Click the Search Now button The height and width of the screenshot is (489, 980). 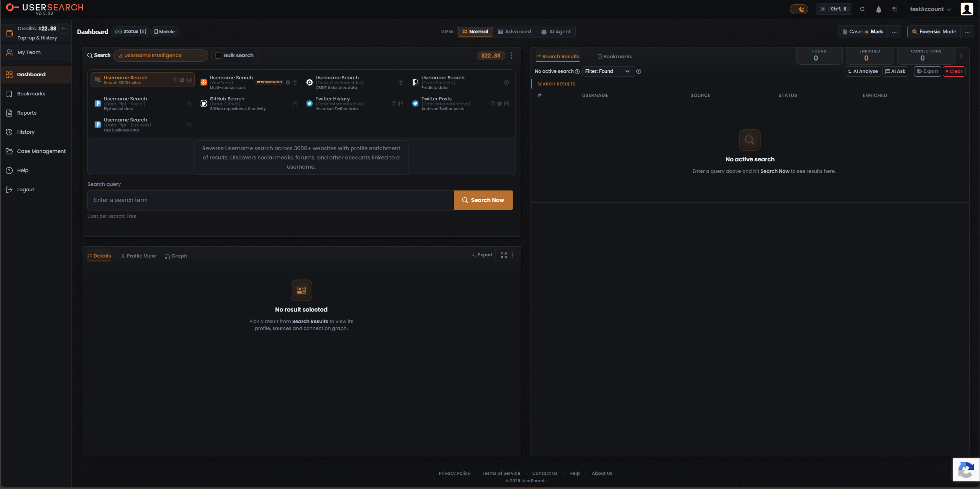[x=483, y=200]
